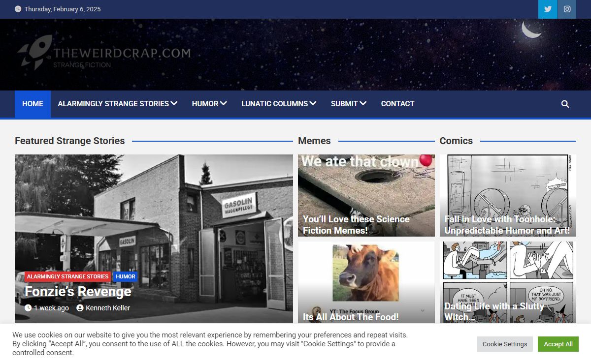591x364 pixels.
Task: Expand the Alarmingly Strange Stories chevron
Action: click(174, 103)
